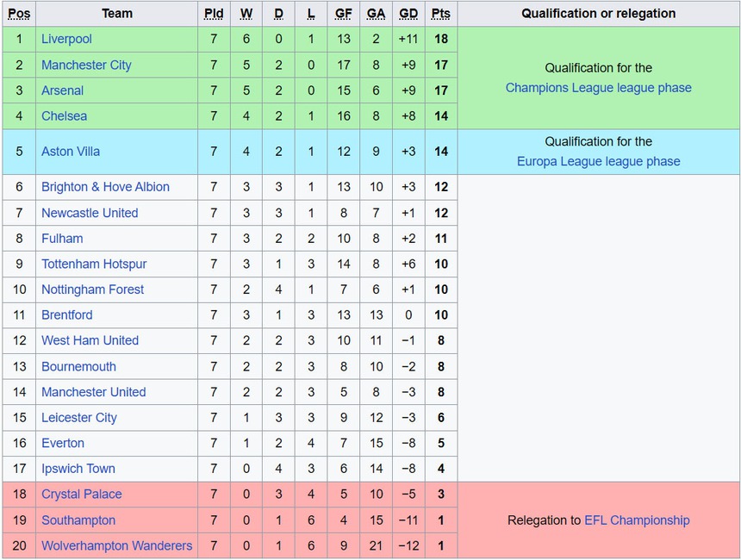The image size is (741, 560).
Task: Open Europa League league phase link
Action: pos(598,161)
